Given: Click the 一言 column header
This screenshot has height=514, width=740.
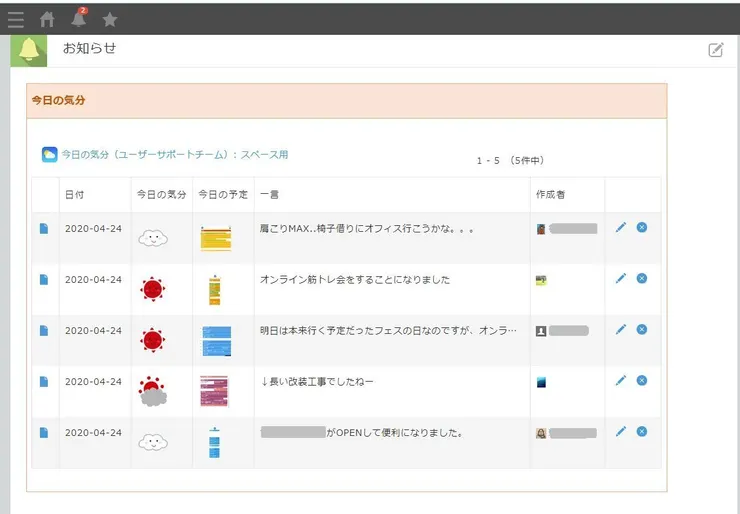Looking at the screenshot, I should tap(269, 194).
